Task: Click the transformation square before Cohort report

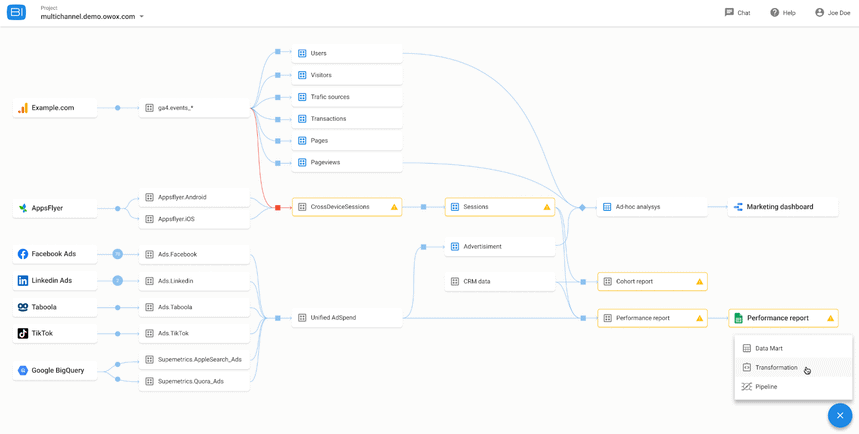Action: coord(583,282)
